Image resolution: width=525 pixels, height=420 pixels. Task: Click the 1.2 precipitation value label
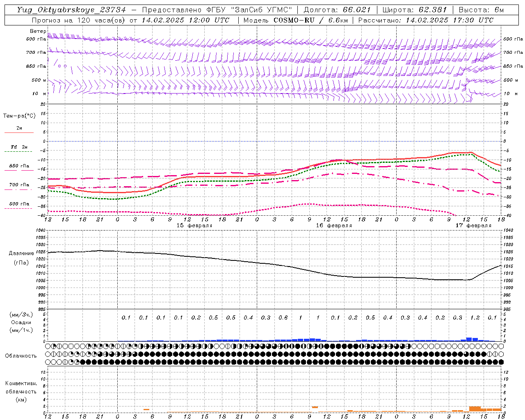tap(475, 317)
